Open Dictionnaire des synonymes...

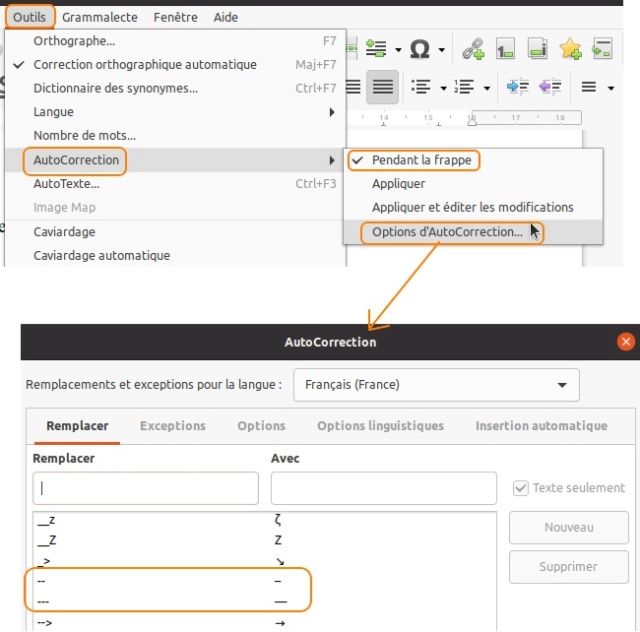175,88
